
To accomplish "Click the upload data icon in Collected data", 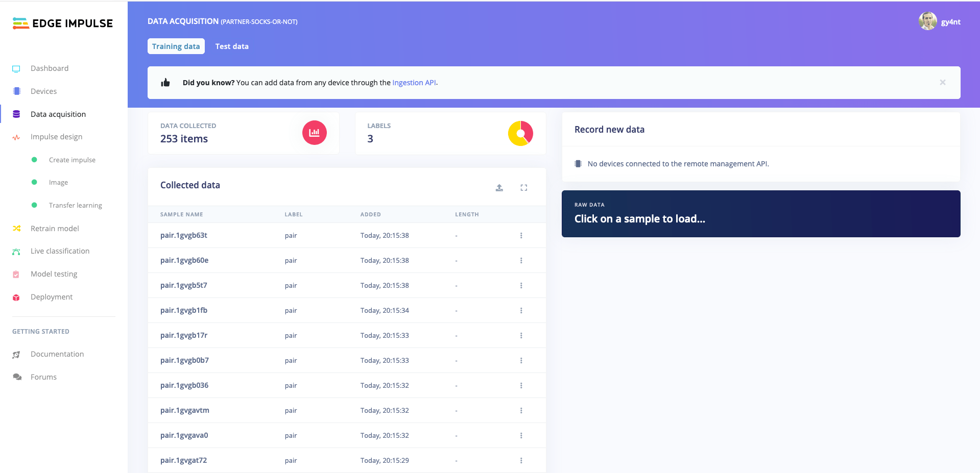I will point(499,188).
